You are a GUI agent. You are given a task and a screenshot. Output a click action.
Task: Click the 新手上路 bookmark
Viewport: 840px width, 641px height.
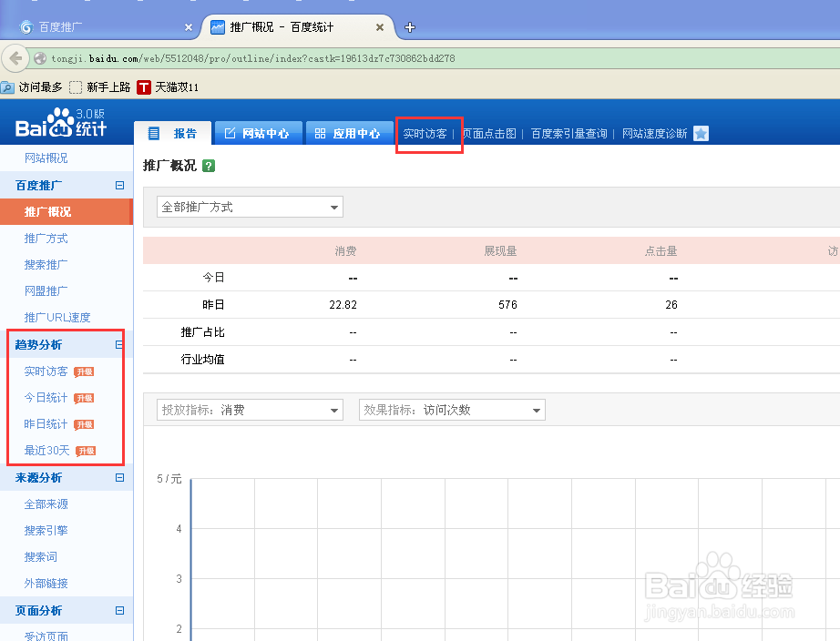pyautogui.click(x=101, y=86)
